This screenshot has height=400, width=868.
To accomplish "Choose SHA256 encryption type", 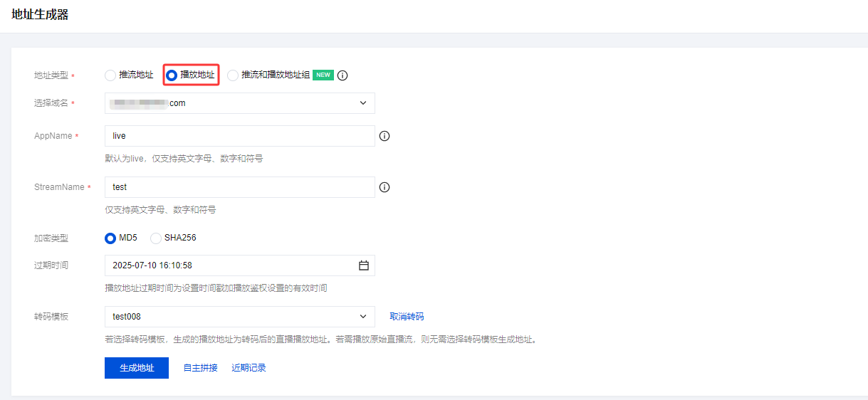I will (156, 238).
